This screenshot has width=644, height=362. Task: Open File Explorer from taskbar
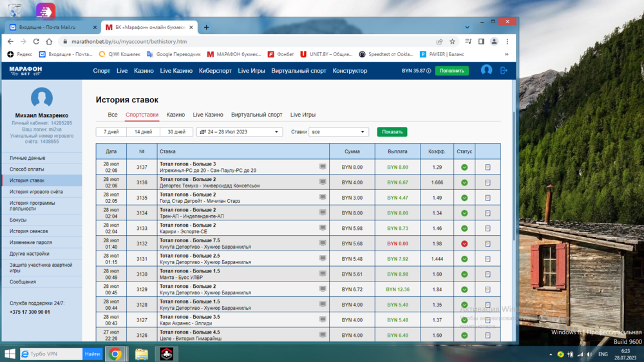pyautogui.click(x=142, y=354)
